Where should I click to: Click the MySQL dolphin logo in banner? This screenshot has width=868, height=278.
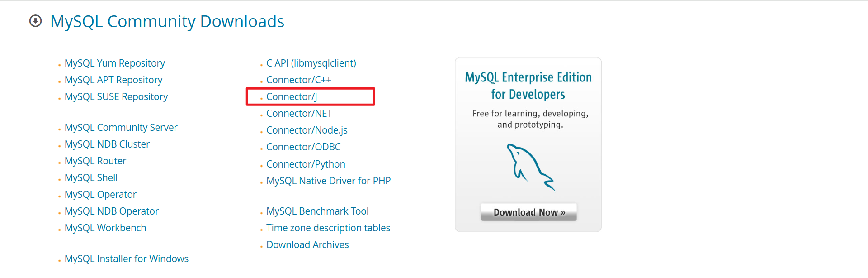[531, 167]
